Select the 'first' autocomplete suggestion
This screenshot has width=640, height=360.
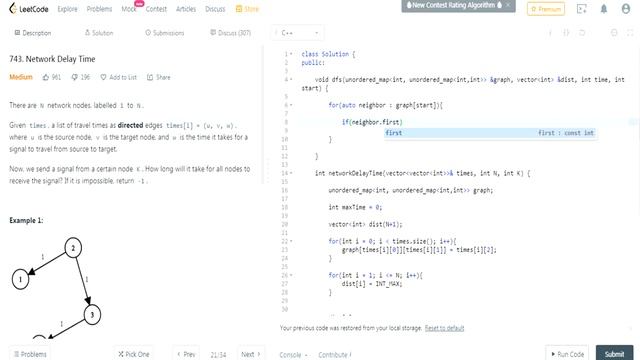[490, 133]
